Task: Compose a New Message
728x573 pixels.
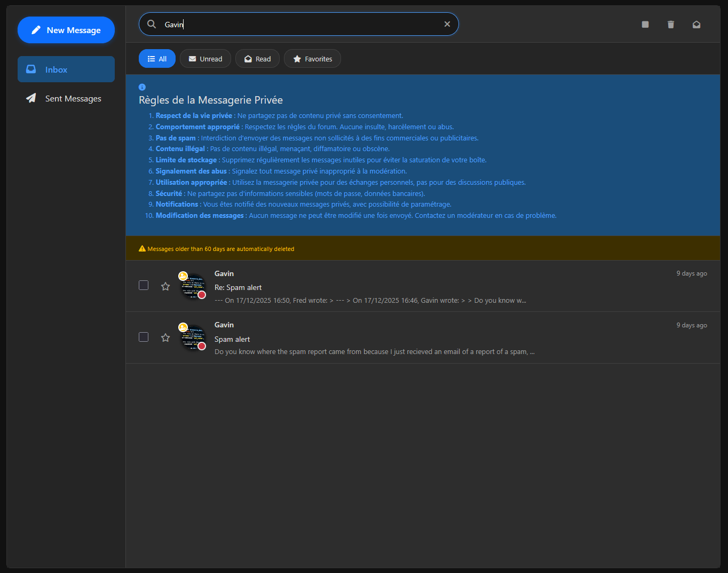Action: coord(66,30)
